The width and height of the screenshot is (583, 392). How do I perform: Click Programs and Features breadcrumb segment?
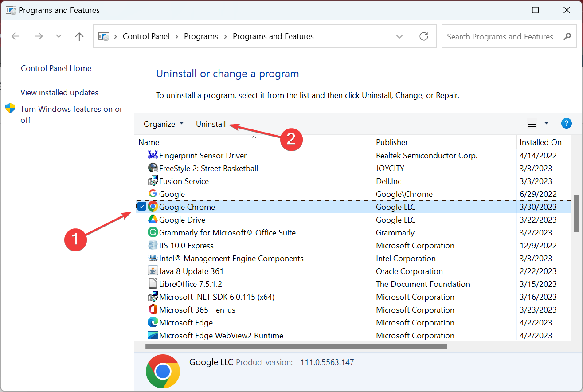click(273, 36)
